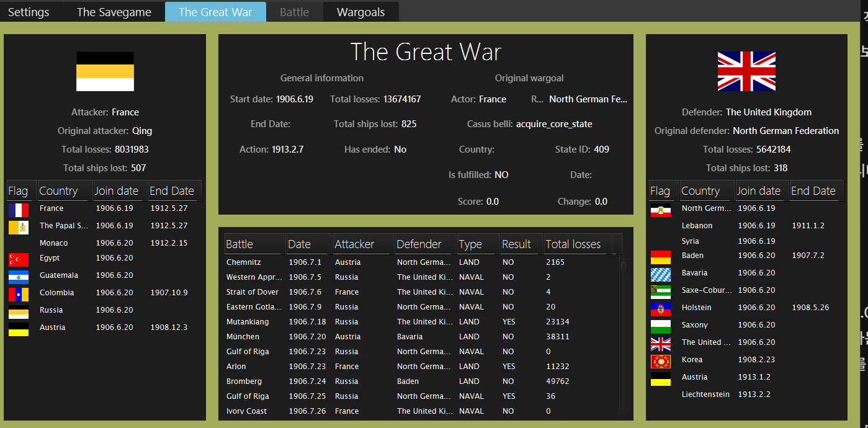Sort attacker list by Join date

(x=120, y=191)
